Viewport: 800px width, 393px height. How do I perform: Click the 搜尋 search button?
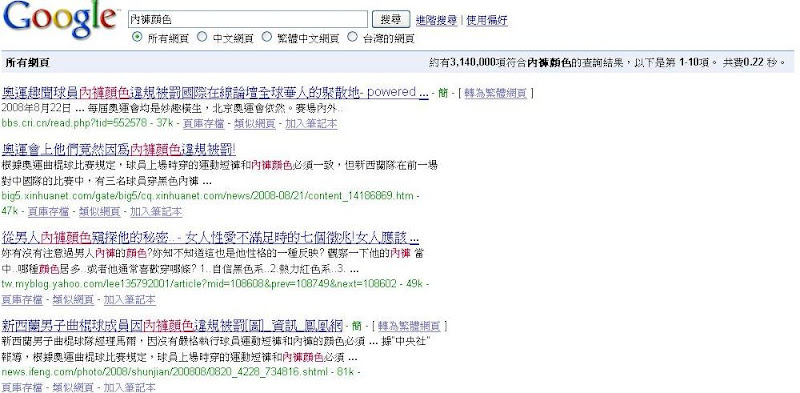[x=391, y=19]
